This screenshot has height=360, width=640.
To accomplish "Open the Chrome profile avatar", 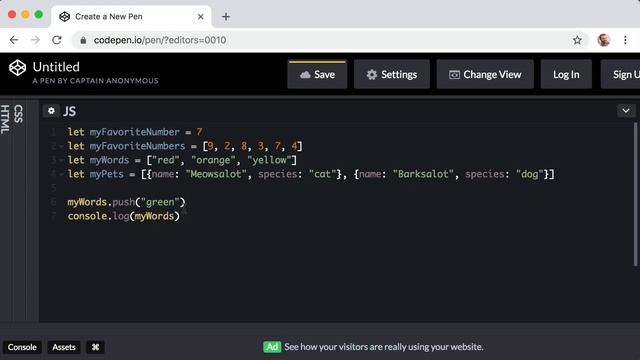I will pyautogui.click(x=604, y=40).
